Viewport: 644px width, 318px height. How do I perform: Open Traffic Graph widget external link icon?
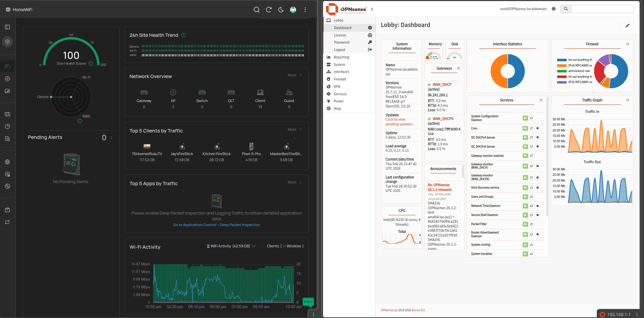coord(628,100)
